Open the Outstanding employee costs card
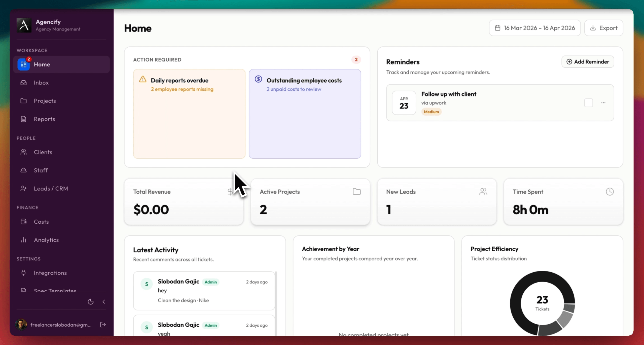Viewport: 644px width, 345px height. 304,114
